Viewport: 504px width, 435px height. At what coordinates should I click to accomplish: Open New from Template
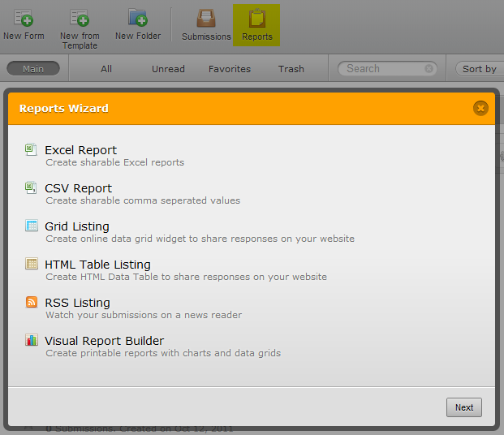coord(80,18)
